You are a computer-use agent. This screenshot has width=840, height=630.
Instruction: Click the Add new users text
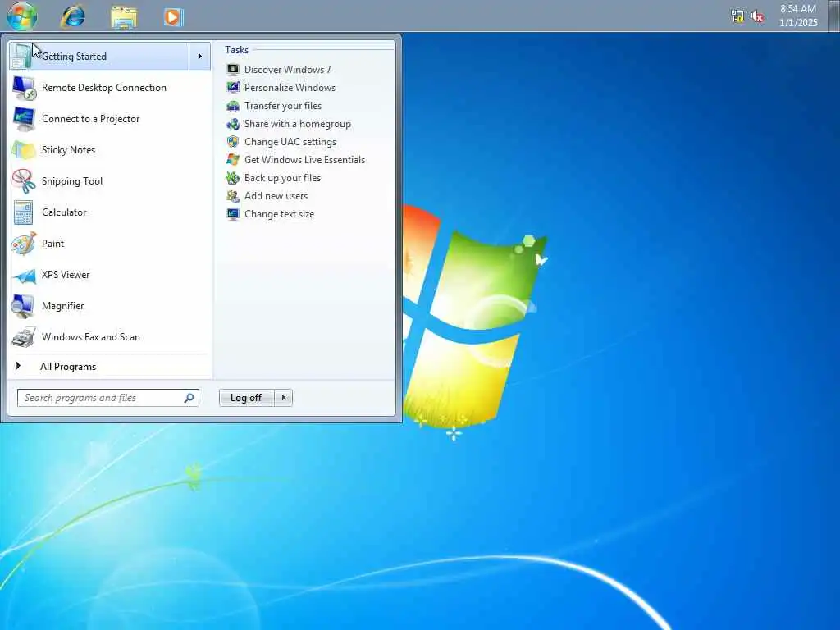point(276,196)
